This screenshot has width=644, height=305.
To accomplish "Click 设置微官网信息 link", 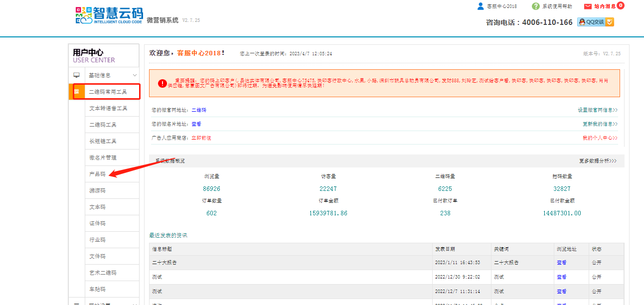I will pos(598,110).
